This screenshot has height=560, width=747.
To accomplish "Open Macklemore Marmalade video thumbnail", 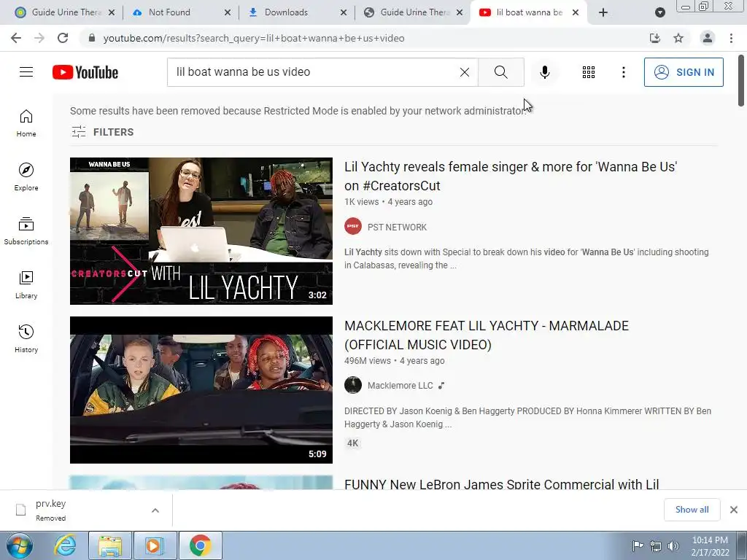I will (201, 390).
